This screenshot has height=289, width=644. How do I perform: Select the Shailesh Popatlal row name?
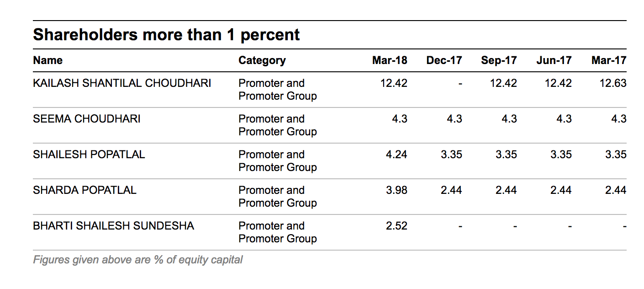[x=89, y=155]
